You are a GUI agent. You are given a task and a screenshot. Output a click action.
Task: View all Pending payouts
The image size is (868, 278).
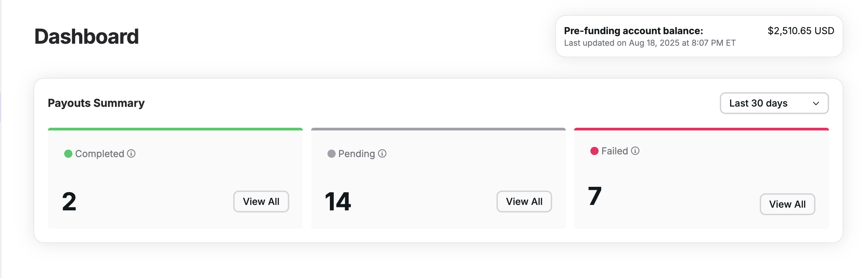[524, 201]
